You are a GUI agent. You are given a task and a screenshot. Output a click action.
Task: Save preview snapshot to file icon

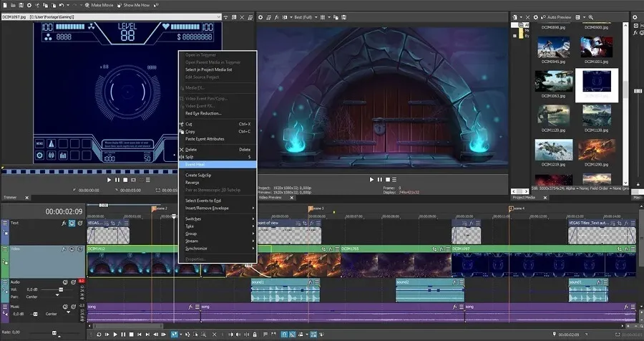pos(343,17)
